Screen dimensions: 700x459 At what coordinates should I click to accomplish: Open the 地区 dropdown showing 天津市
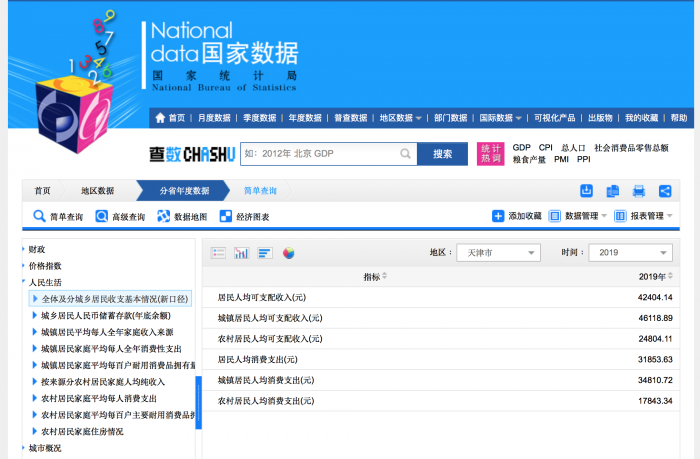coord(497,253)
